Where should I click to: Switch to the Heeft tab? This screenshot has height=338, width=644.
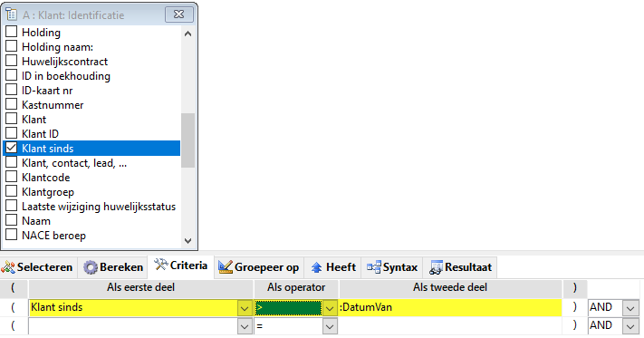pos(333,267)
